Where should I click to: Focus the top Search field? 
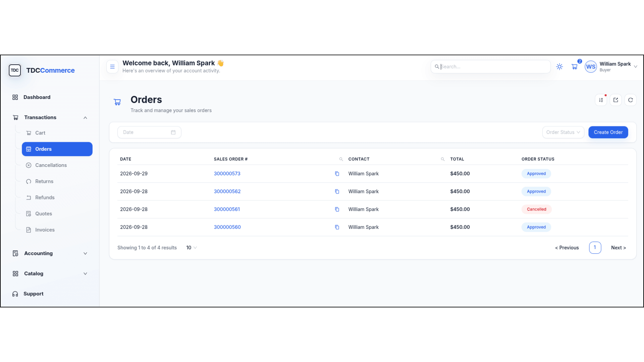tap(490, 67)
